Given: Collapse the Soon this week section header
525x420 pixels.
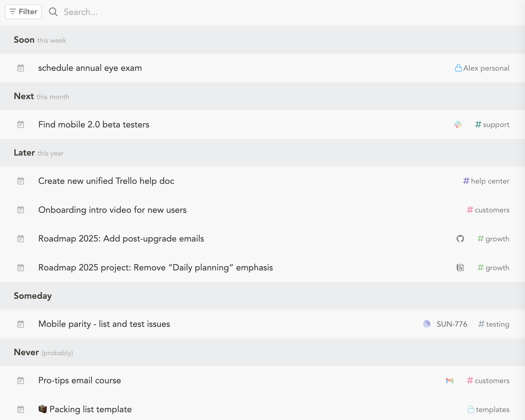Looking at the screenshot, I should 262,39.
